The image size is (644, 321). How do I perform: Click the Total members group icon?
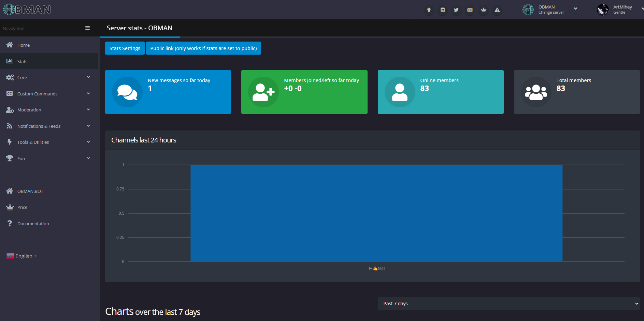(x=536, y=92)
